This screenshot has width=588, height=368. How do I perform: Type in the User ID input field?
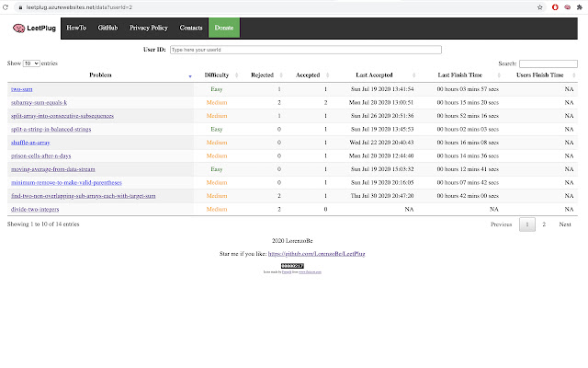(x=305, y=50)
